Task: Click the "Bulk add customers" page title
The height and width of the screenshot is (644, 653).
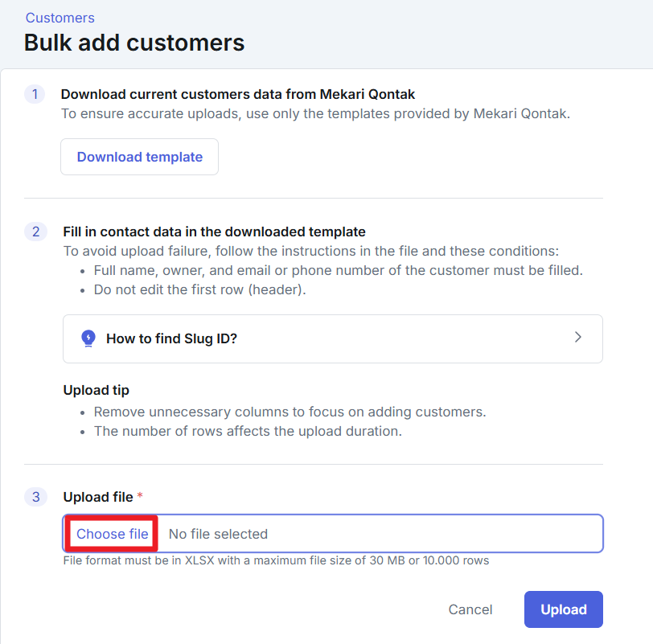Action: pos(134,42)
